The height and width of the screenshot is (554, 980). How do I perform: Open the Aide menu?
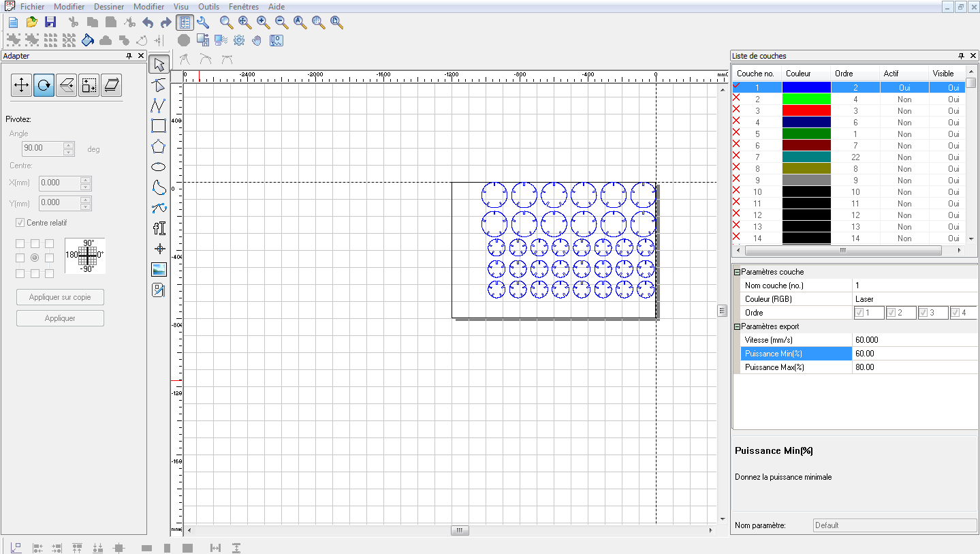[x=276, y=7]
